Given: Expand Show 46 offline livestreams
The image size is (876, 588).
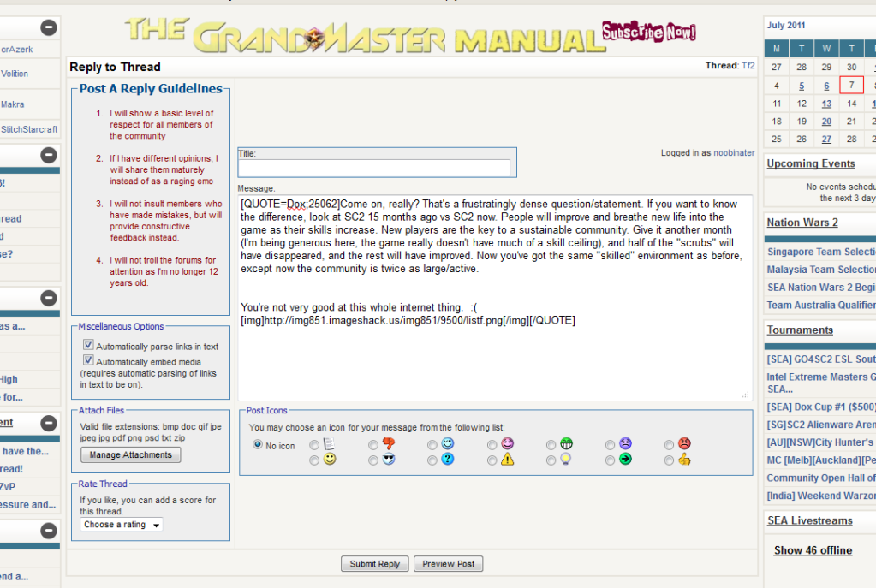Looking at the screenshot, I should [813, 550].
